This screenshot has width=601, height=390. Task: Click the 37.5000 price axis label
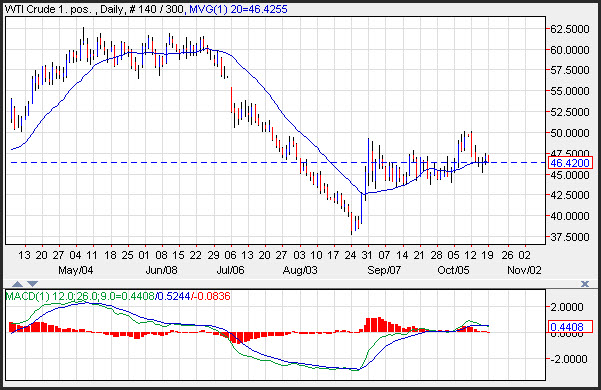coord(570,237)
